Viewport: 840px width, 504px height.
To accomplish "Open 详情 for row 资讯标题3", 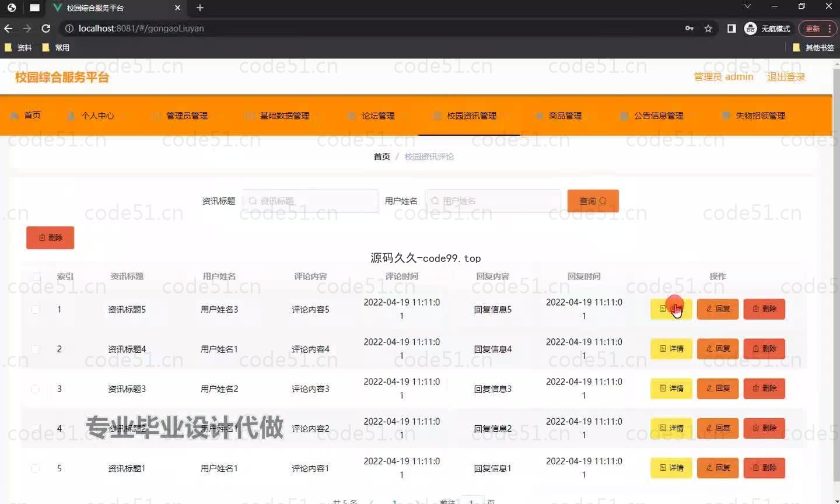I will coord(671,388).
